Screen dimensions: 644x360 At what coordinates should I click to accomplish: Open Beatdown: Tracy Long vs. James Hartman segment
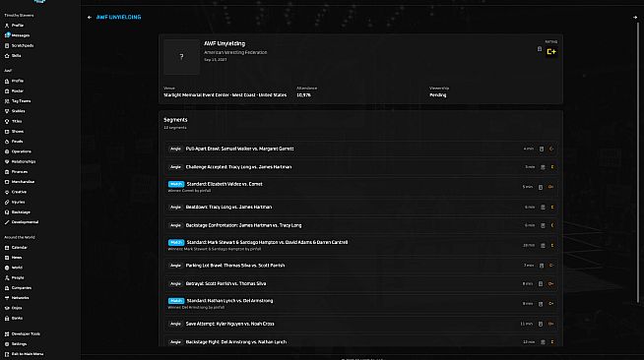point(360,208)
